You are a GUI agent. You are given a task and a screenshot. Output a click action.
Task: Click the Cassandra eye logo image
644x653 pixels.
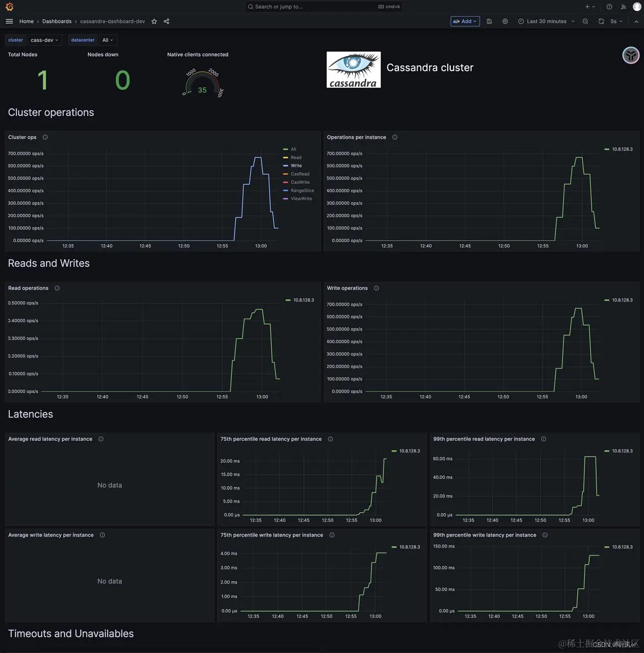tap(353, 69)
